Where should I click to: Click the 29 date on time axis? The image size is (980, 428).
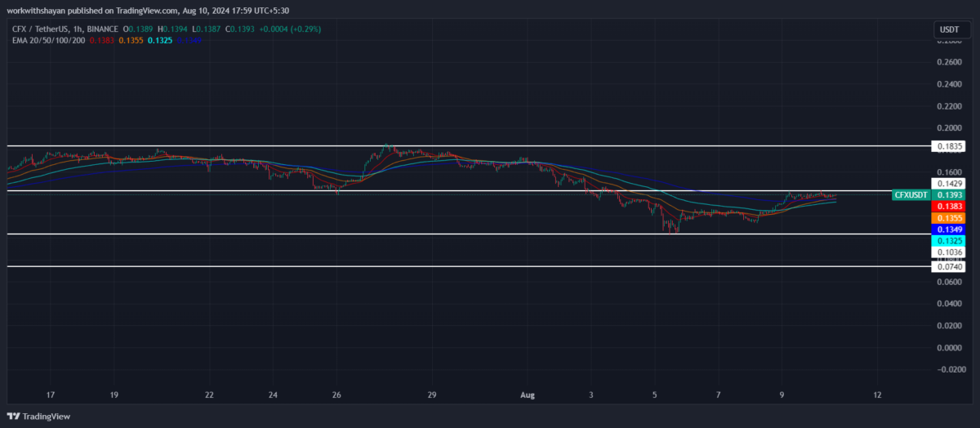point(432,395)
